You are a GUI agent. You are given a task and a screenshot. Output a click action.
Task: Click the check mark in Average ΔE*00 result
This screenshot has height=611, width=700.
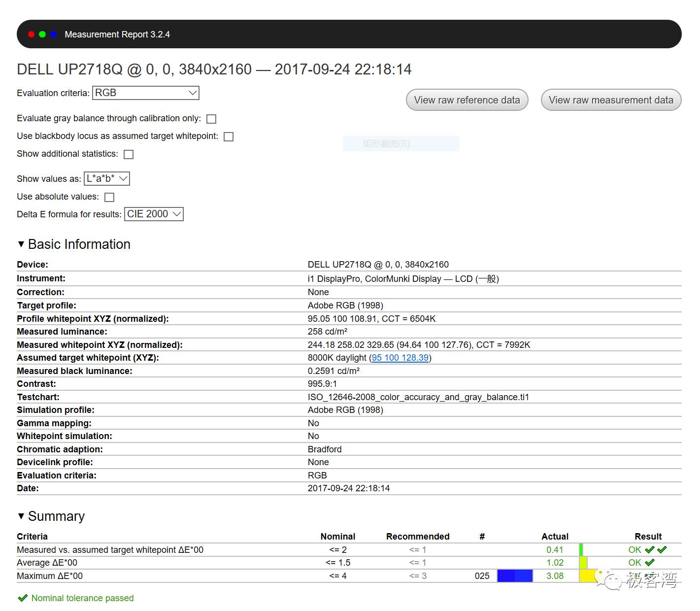(x=650, y=562)
